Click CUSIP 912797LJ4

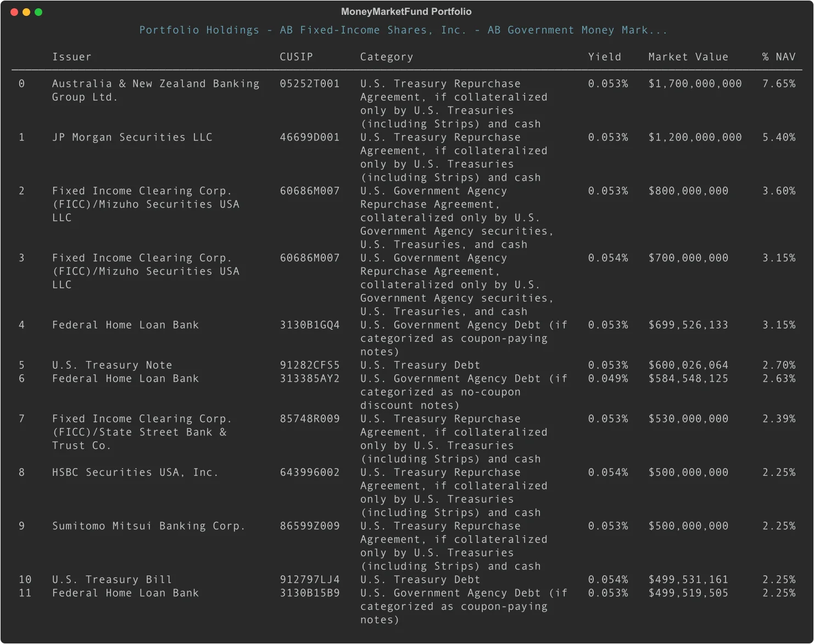coord(310,580)
